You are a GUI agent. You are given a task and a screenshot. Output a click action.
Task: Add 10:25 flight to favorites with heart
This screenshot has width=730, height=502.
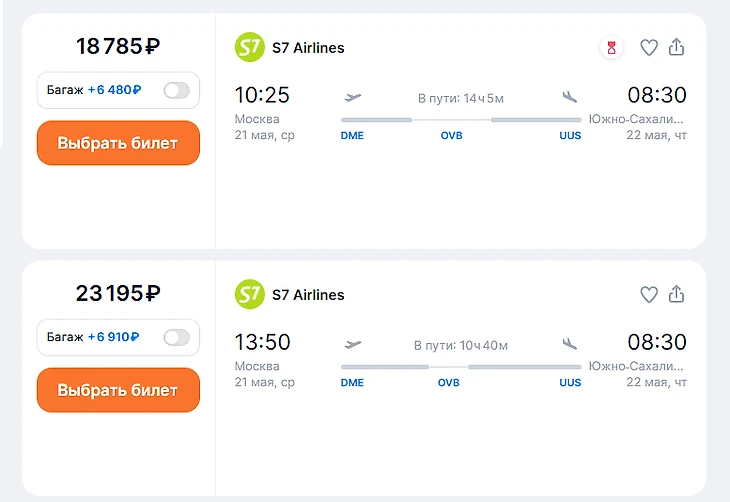click(649, 47)
